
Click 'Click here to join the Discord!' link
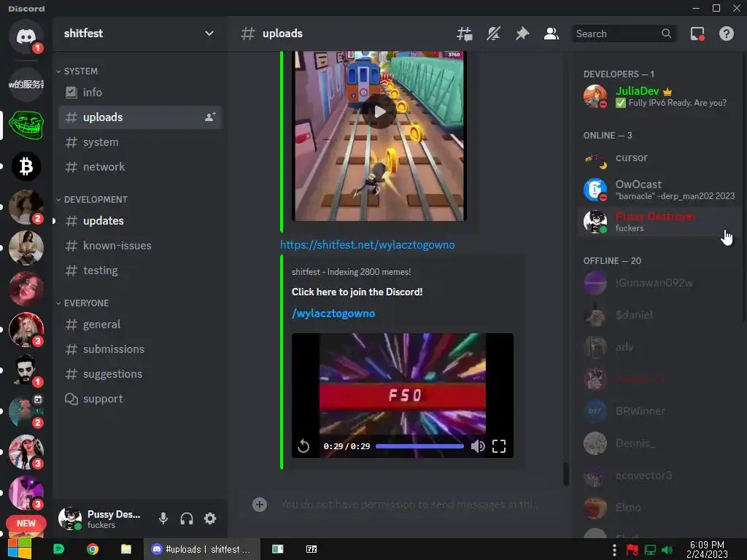coord(357,292)
